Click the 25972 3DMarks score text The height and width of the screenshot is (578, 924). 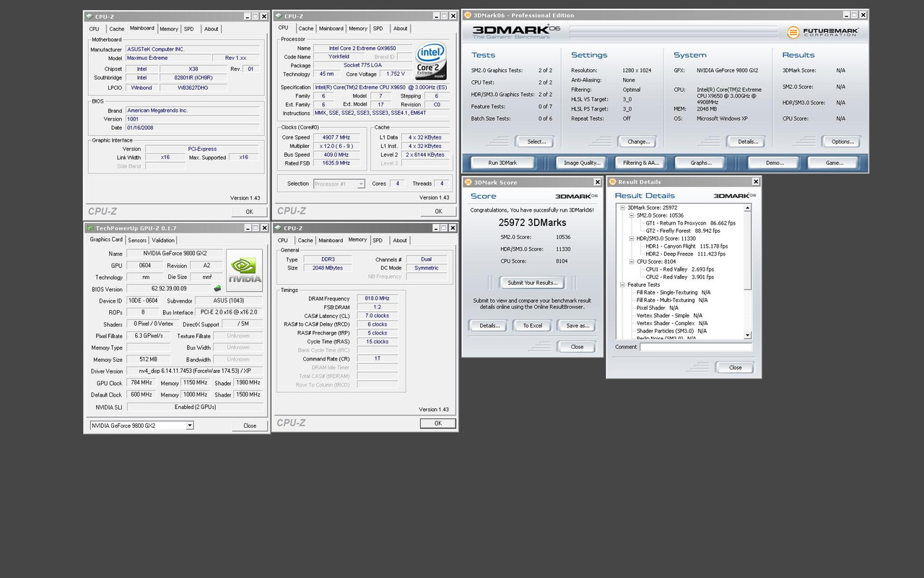click(532, 223)
